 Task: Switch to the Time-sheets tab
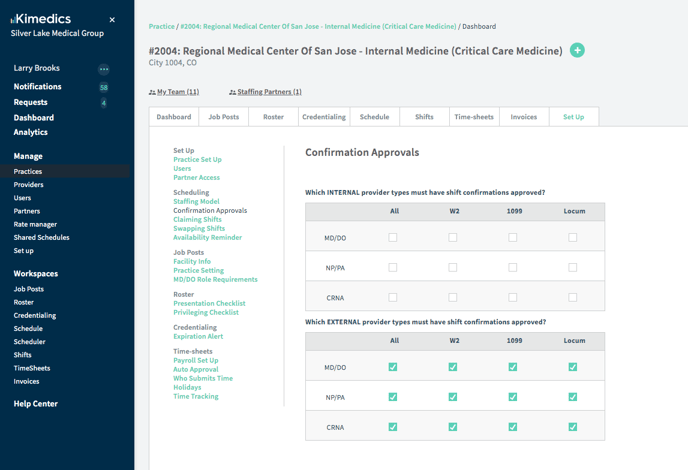(x=474, y=117)
